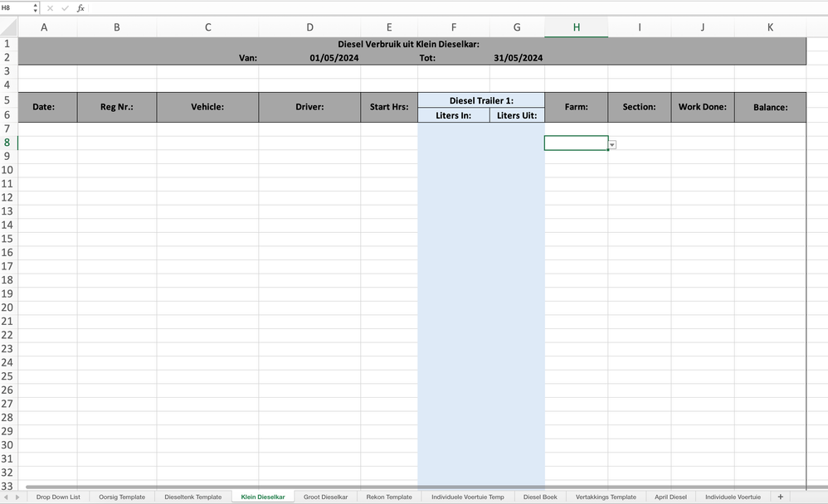Select column B header

coord(117,27)
